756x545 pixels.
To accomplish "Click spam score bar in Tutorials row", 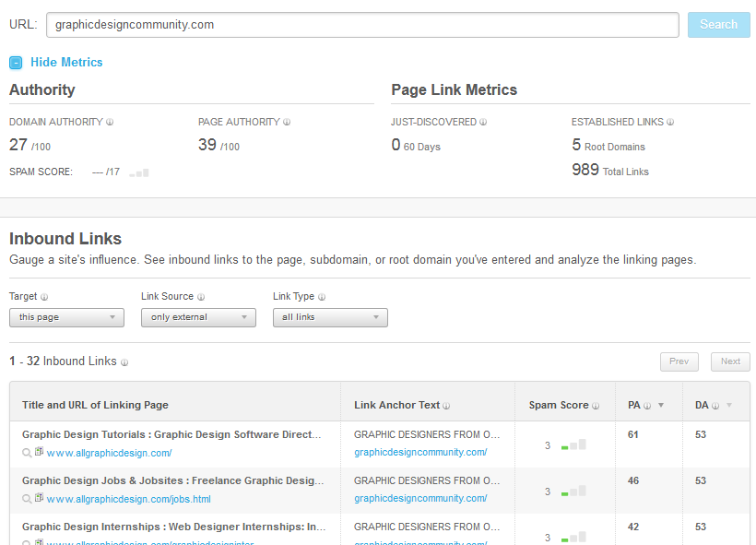I will [x=573, y=444].
